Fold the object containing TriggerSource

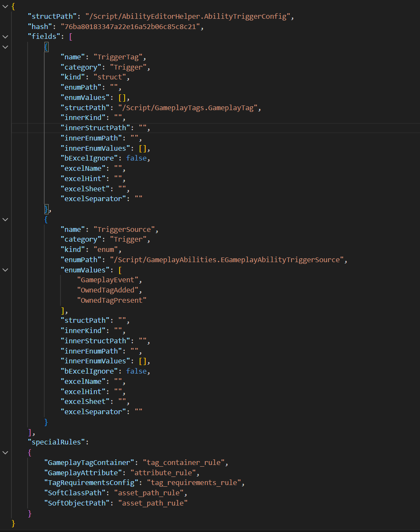pyautogui.click(x=5, y=219)
